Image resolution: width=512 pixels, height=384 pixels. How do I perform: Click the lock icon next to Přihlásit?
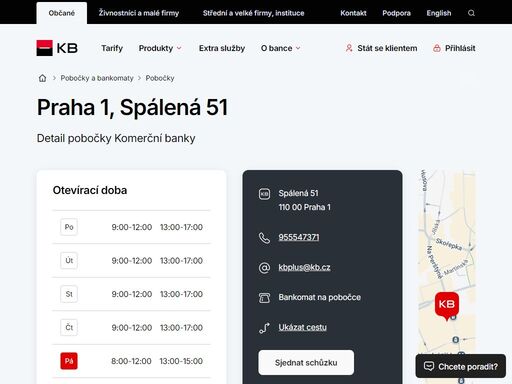coord(437,48)
